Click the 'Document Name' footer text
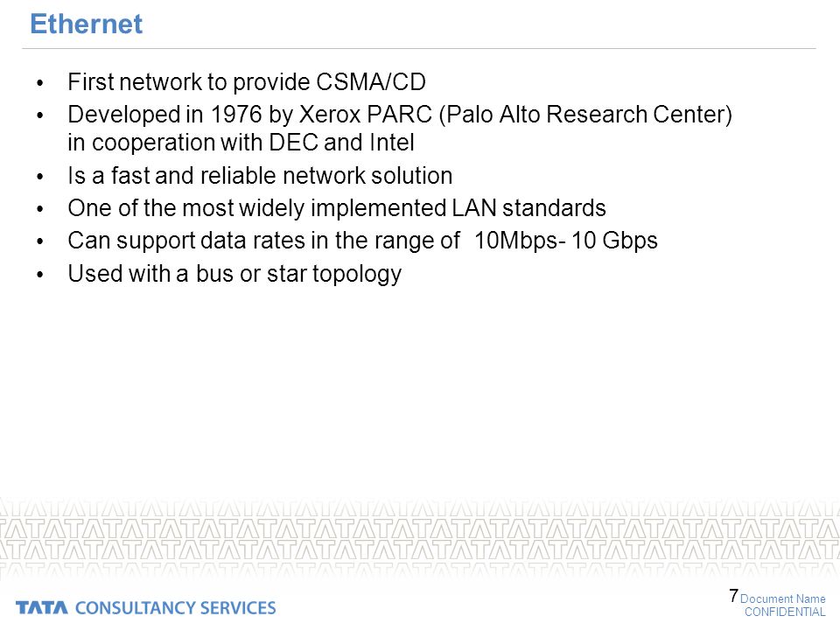 point(782,598)
